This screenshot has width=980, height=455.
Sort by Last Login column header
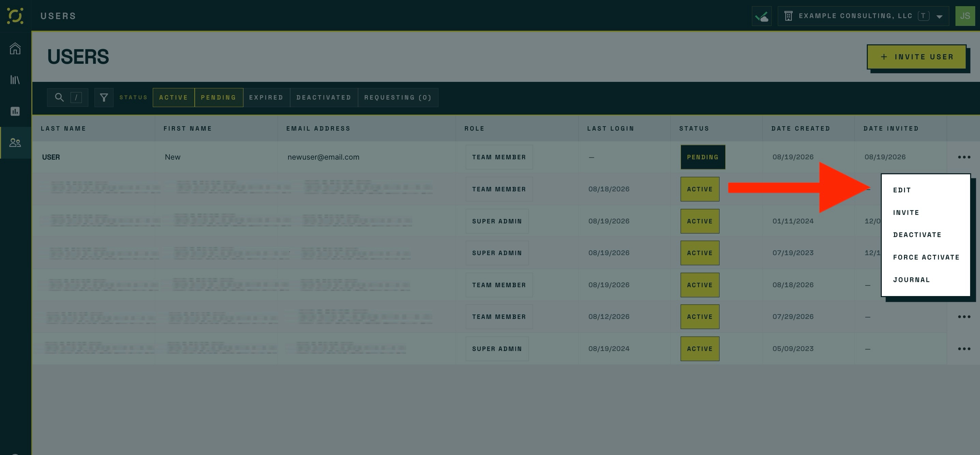point(611,129)
